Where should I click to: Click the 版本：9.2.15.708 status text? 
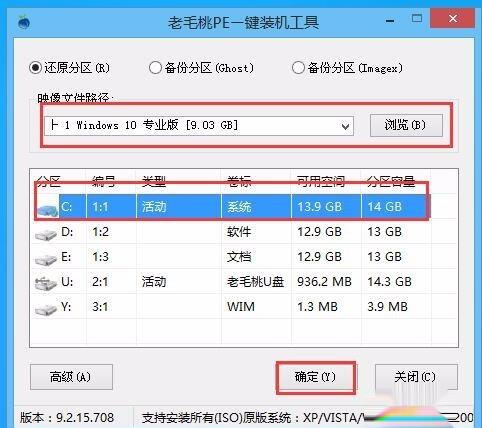67,418
